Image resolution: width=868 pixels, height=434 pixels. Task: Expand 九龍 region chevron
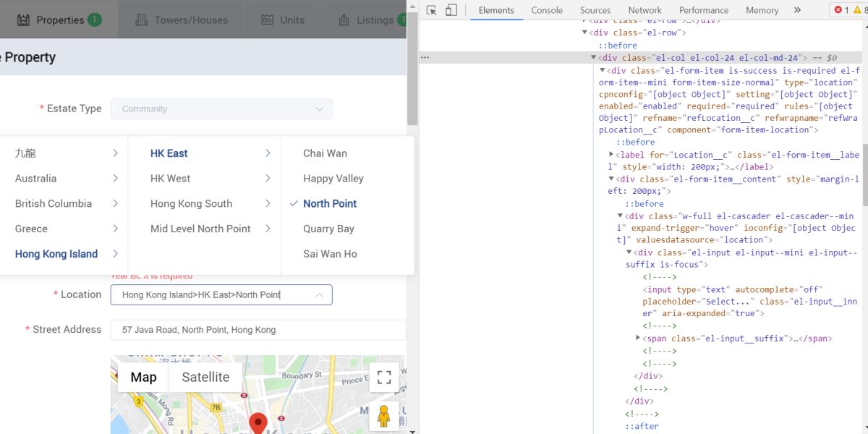tap(116, 153)
